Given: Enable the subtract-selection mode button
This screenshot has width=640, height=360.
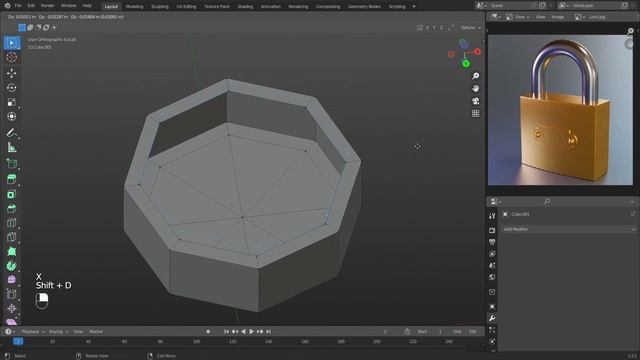Looking at the screenshot, I should [x=38, y=27].
